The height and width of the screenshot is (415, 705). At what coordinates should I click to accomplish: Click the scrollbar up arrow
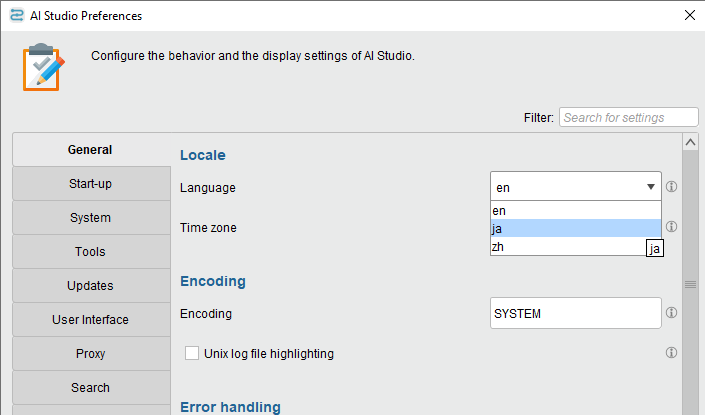coord(690,142)
